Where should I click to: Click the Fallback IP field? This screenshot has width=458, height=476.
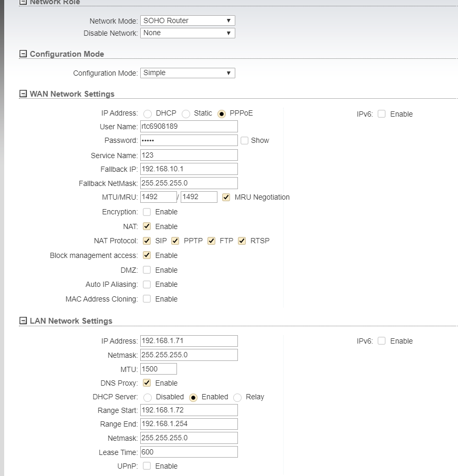coord(189,169)
